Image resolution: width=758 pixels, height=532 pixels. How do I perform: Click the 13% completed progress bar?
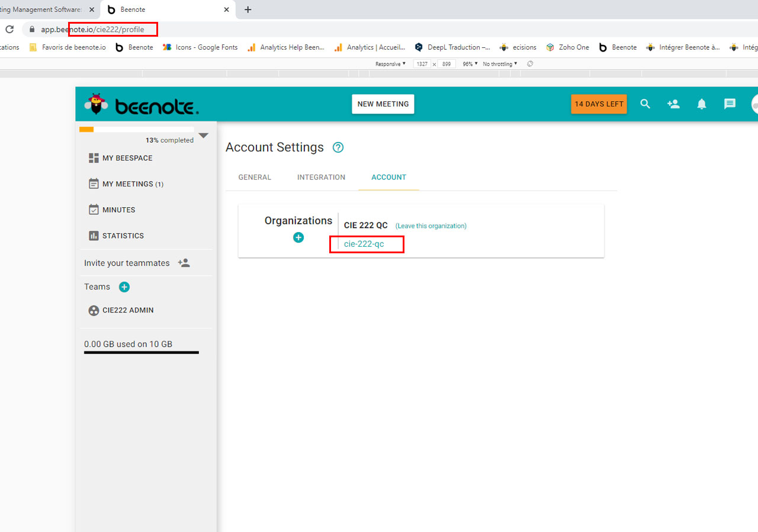136,130
